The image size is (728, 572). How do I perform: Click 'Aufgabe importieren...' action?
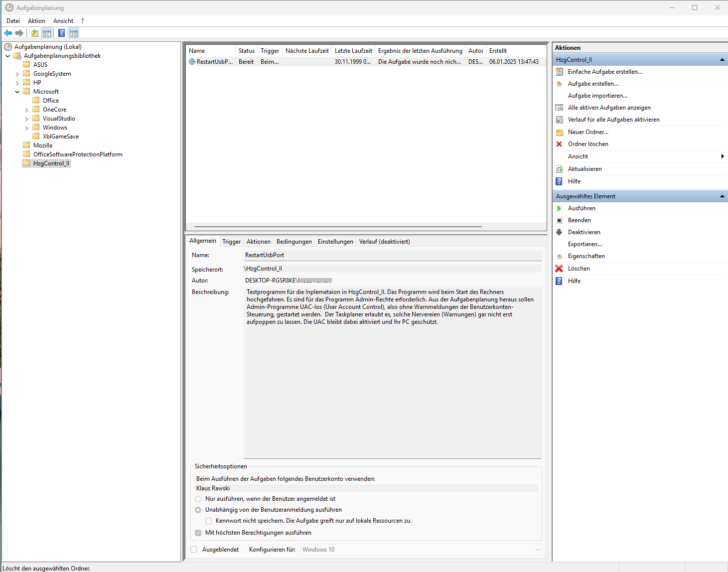(x=597, y=96)
